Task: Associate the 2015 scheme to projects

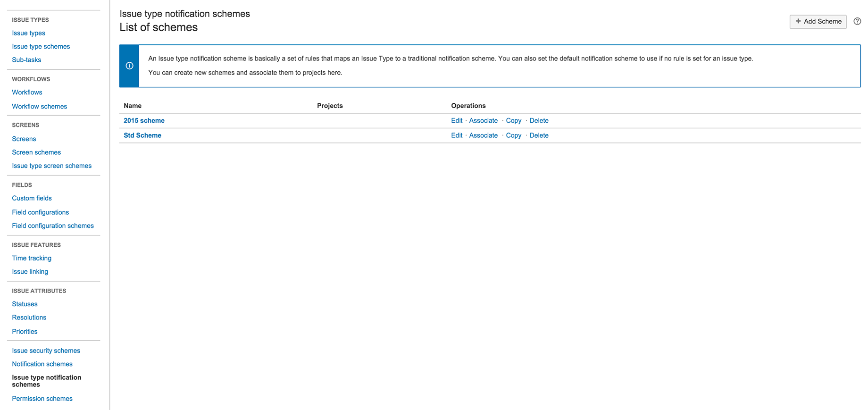Action: coord(483,121)
